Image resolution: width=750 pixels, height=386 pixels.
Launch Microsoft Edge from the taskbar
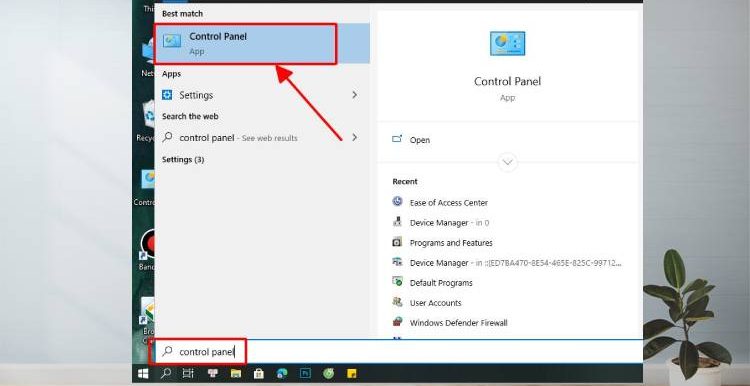point(282,373)
